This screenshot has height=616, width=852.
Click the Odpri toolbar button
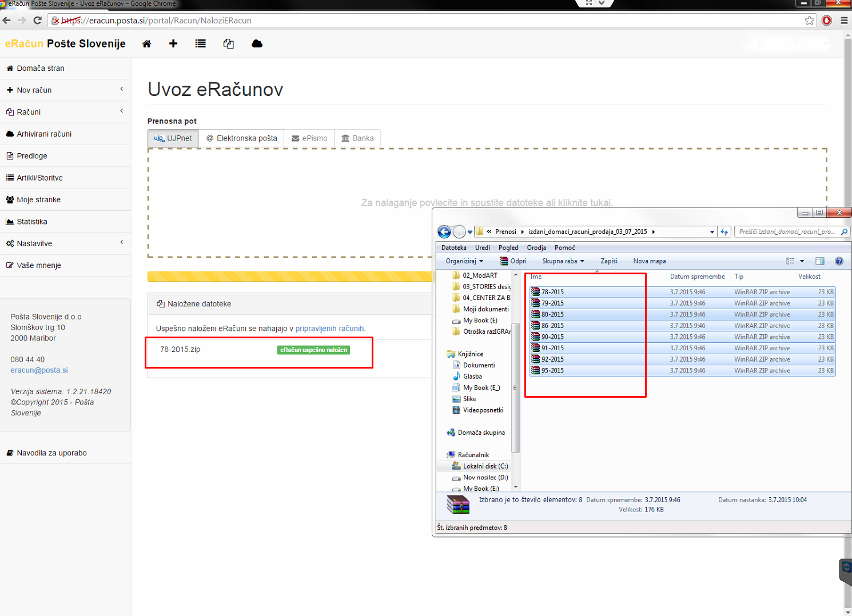[513, 261]
